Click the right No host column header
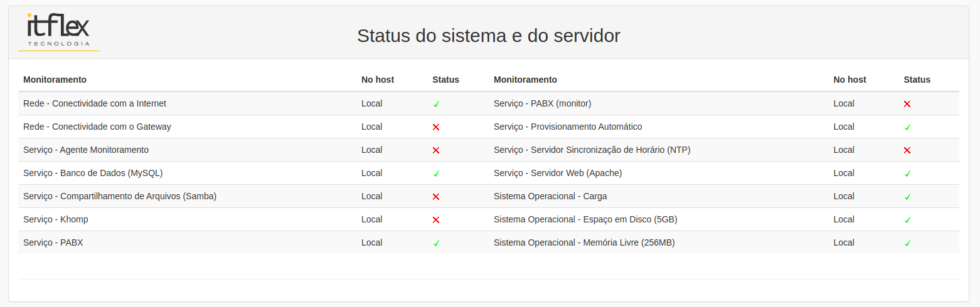The width and height of the screenshot is (980, 307). click(850, 80)
